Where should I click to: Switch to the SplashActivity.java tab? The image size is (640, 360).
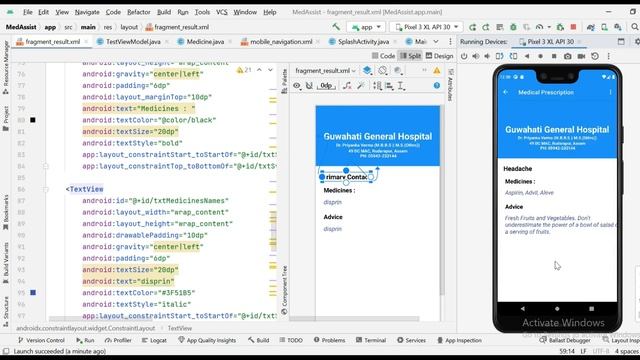tap(363, 42)
